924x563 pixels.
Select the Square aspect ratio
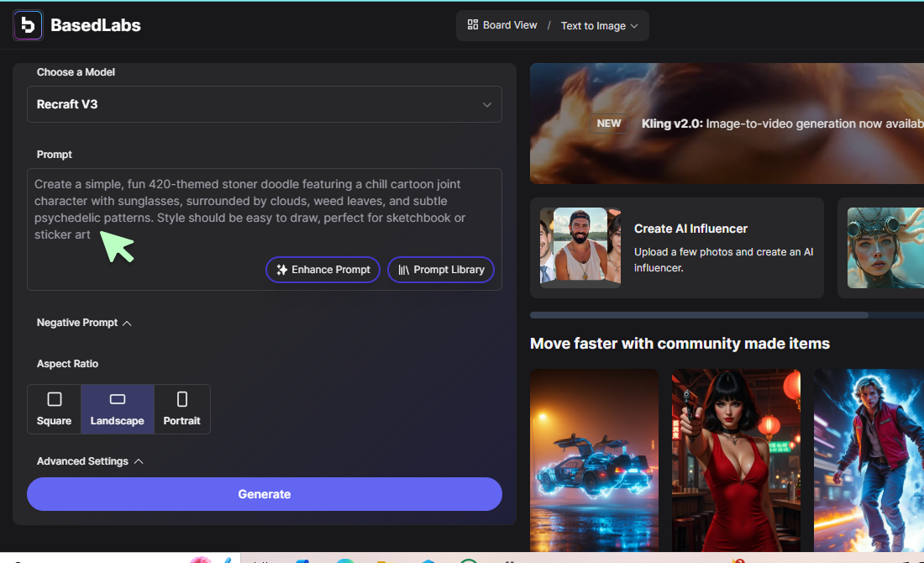pyautogui.click(x=55, y=409)
